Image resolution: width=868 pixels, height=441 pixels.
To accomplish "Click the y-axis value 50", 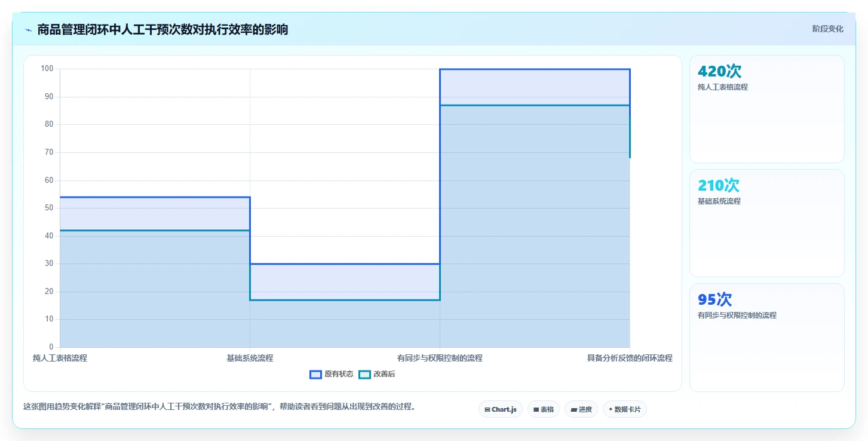I will point(49,208).
